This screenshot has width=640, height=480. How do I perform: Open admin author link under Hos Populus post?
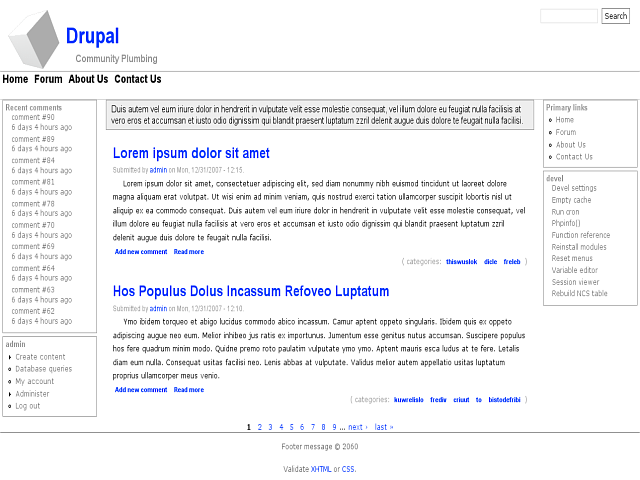point(158,309)
